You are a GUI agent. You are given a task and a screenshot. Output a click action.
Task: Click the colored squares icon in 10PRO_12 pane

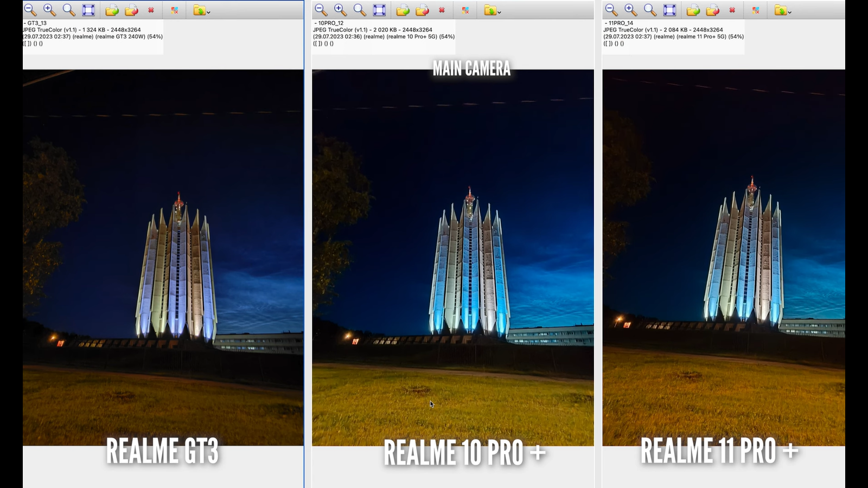pyautogui.click(x=465, y=10)
